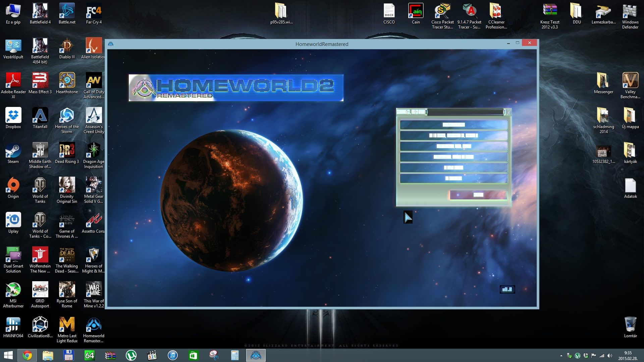Viewport: 644px width, 362px height.
Task: Open Windows Store from the taskbar
Action: (x=194, y=355)
